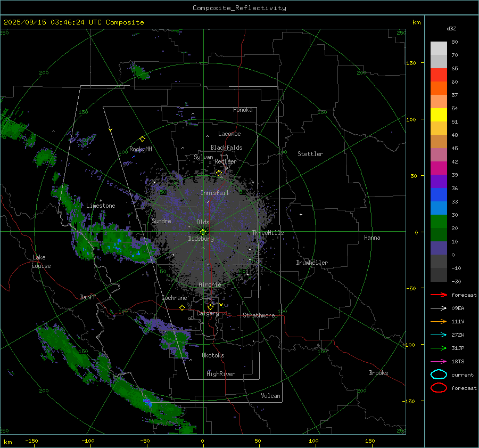Viewport: 479px width, 448px height.
Task: Click the cyan current ellipse in the legend
Action: (439, 374)
